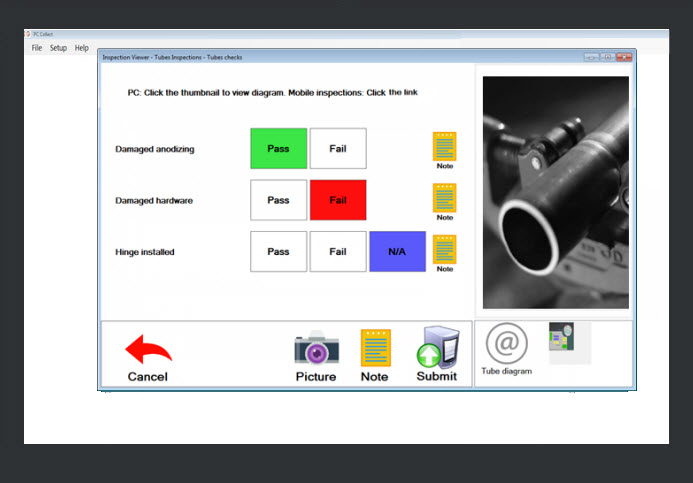
Task: Open the Help menu
Action: click(x=82, y=48)
